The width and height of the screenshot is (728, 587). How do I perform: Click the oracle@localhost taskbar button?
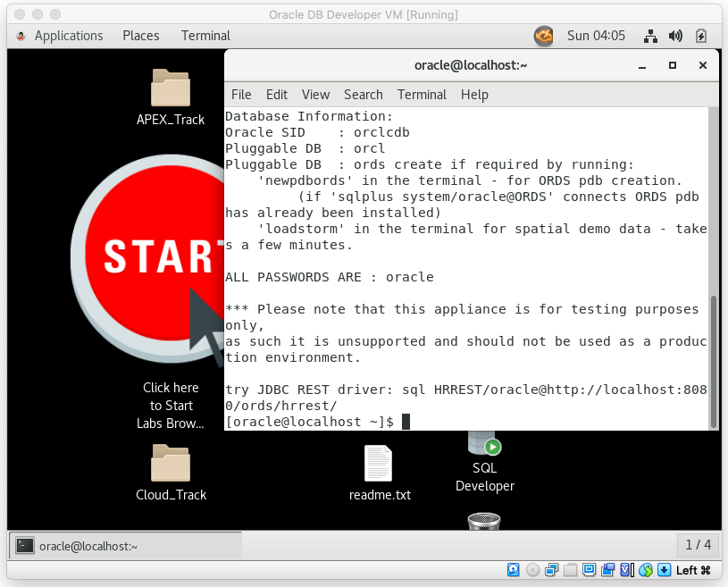pos(125,545)
